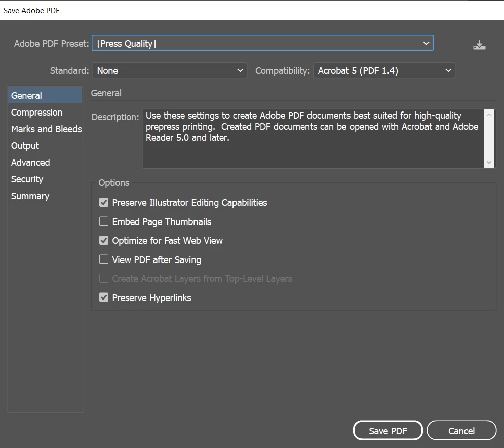Open the Marks and Bleeds category
Viewport: 504px width, 448px height.
[45, 129]
